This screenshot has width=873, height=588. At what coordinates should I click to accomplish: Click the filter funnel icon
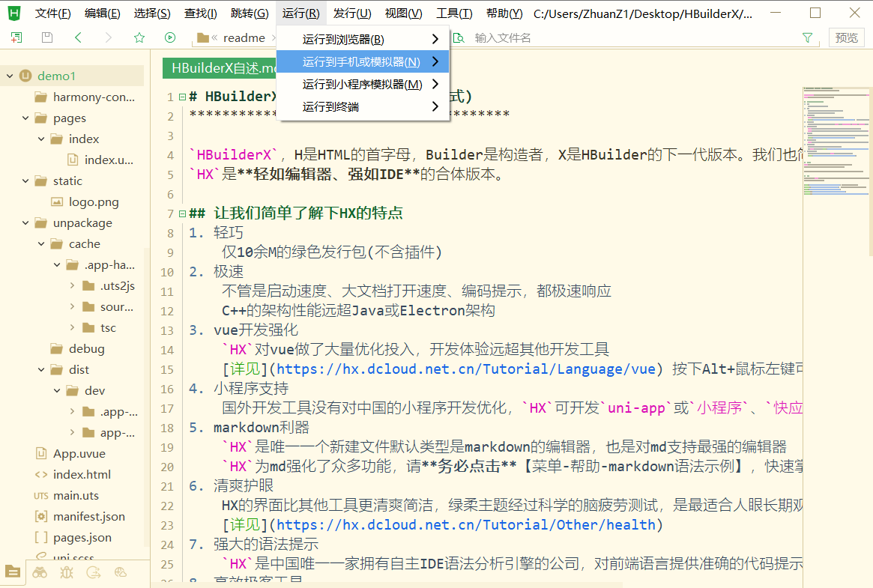coord(807,38)
